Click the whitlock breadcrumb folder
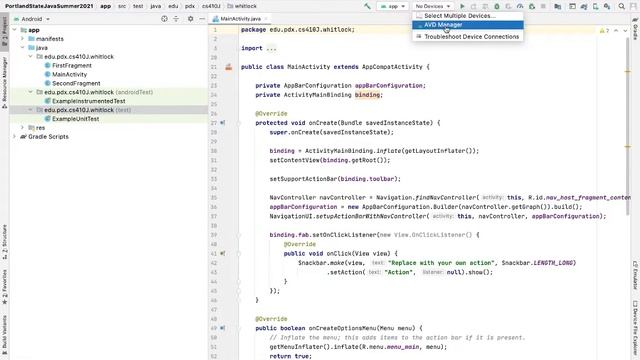Image resolution: width=640 pixels, height=360 pixels. tap(242, 6)
